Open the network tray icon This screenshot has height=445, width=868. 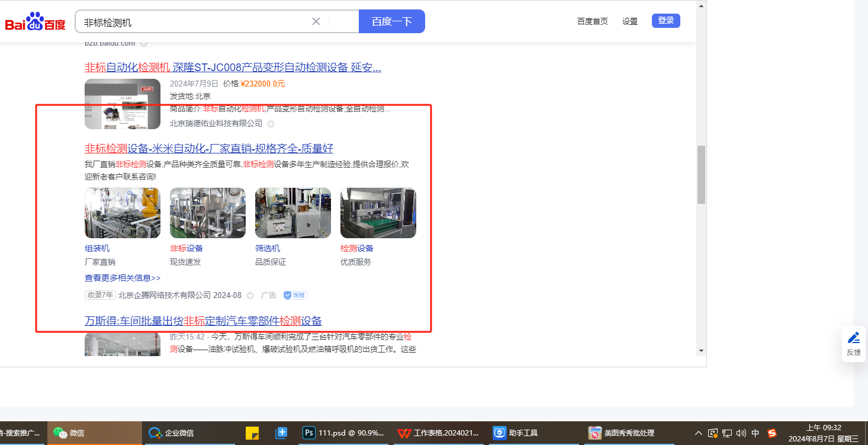coord(727,433)
